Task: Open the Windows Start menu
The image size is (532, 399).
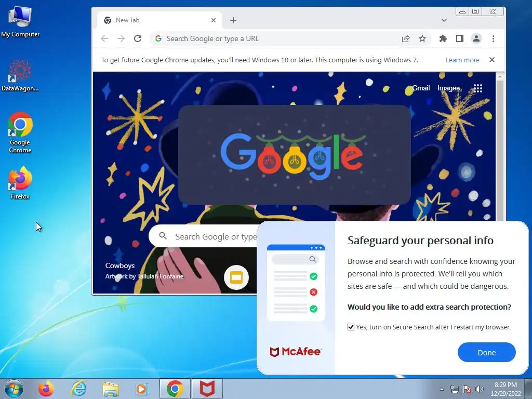Action: [14, 389]
